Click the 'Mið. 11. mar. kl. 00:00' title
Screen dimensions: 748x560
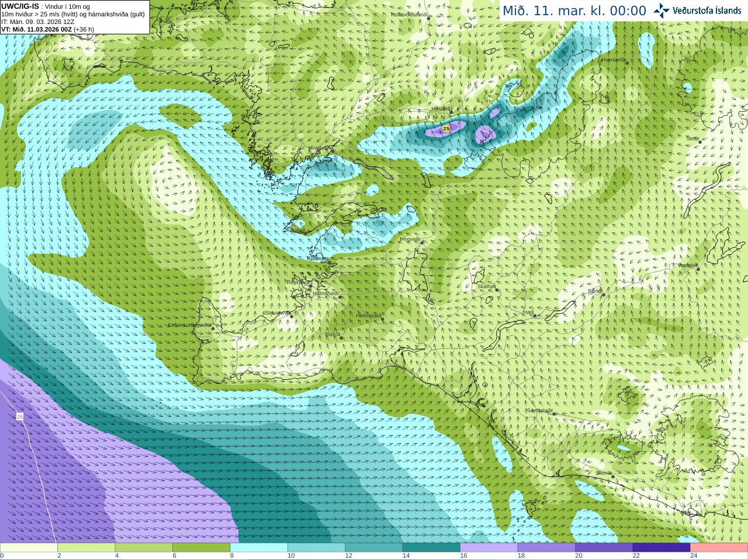[x=574, y=11]
